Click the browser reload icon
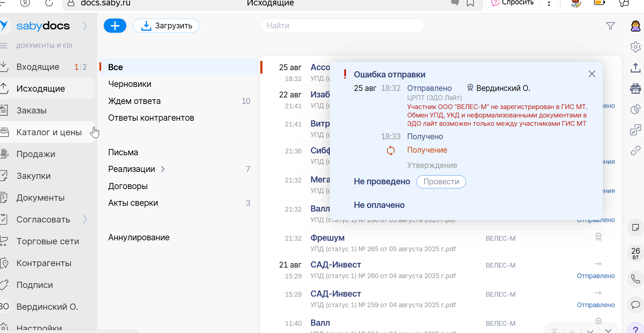The height and width of the screenshot is (333, 644). click(49, 3)
